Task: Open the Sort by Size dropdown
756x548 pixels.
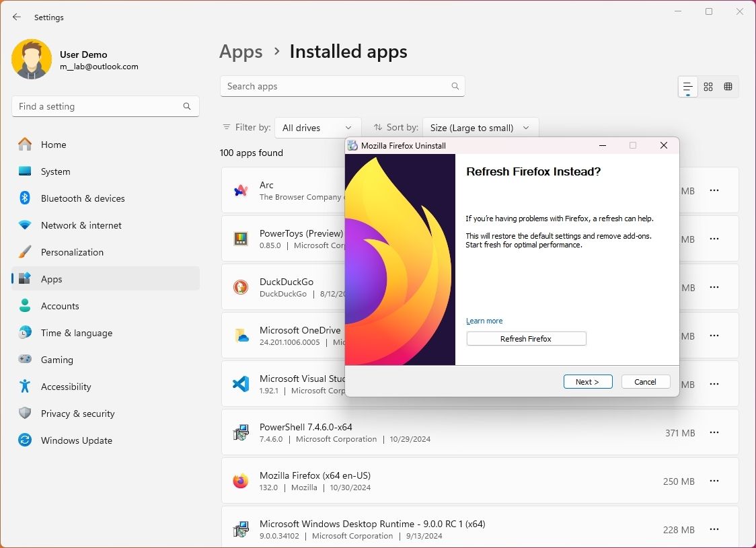Action: pyautogui.click(x=480, y=127)
